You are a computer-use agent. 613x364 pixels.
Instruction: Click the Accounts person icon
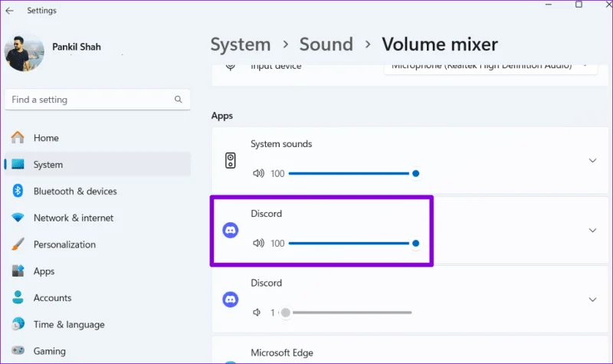point(18,297)
